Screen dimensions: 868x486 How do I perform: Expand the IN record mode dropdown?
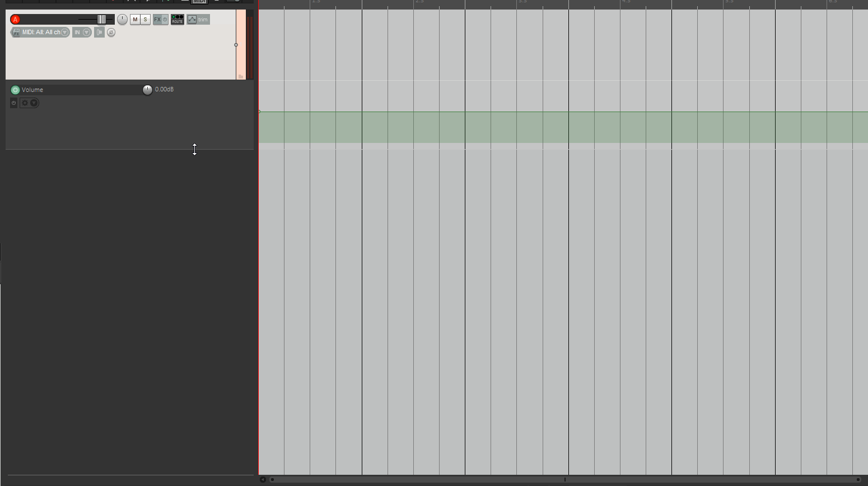tap(86, 33)
